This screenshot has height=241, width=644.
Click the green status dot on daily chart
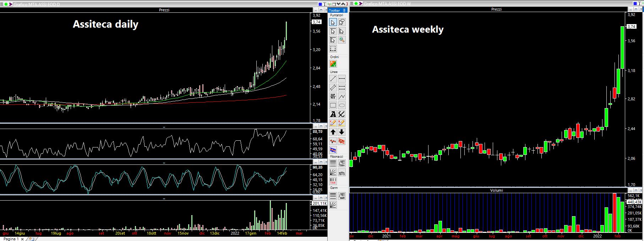(x=6, y=4)
